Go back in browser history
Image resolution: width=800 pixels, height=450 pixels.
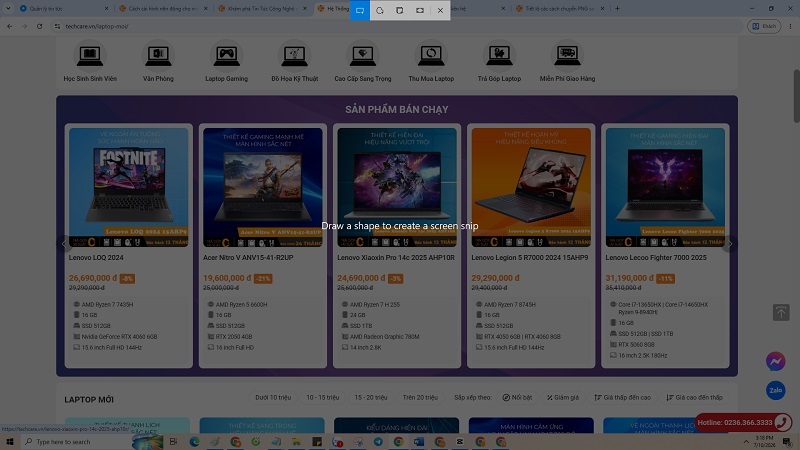click(10, 26)
